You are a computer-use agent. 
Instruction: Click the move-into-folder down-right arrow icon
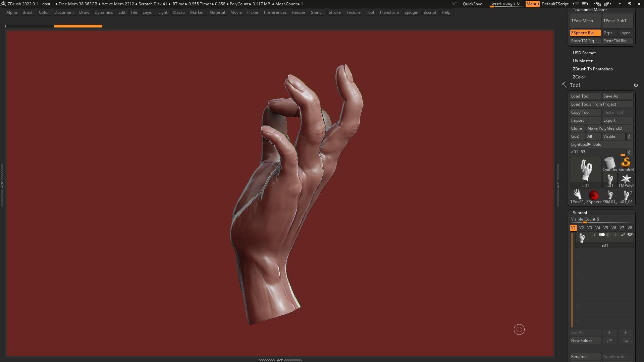[x=626, y=341]
